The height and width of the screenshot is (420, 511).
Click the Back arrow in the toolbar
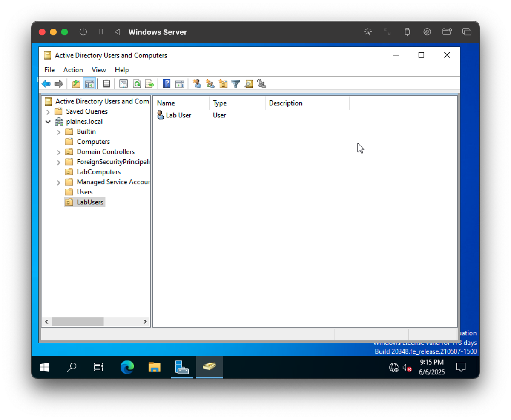click(46, 84)
